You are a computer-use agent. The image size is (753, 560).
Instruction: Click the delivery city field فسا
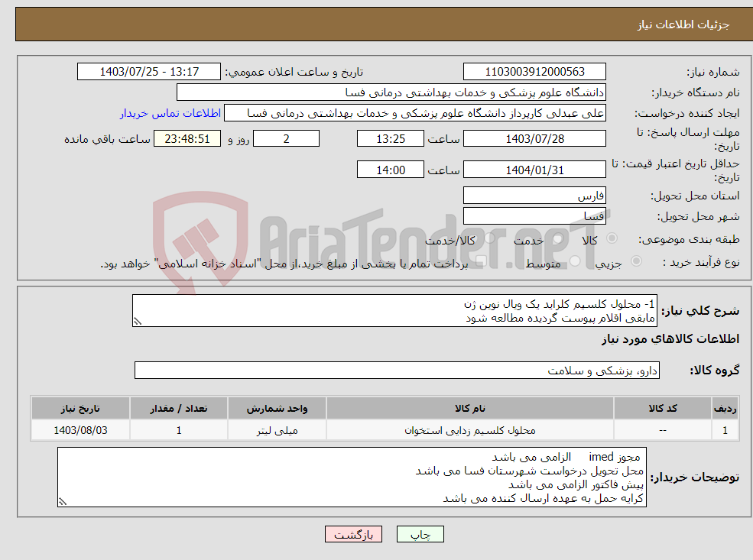pyautogui.click(x=534, y=216)
